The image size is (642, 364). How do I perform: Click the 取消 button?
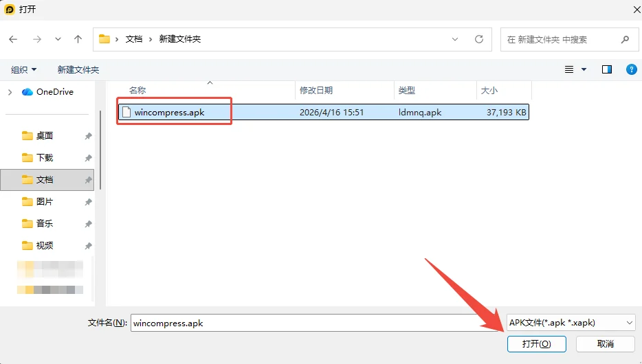tap(605, 344)
